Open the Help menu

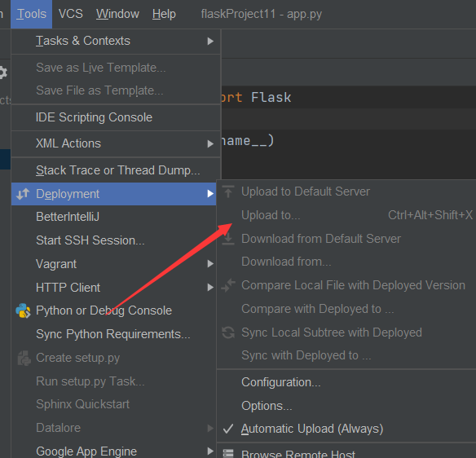[x=164, y=14]
